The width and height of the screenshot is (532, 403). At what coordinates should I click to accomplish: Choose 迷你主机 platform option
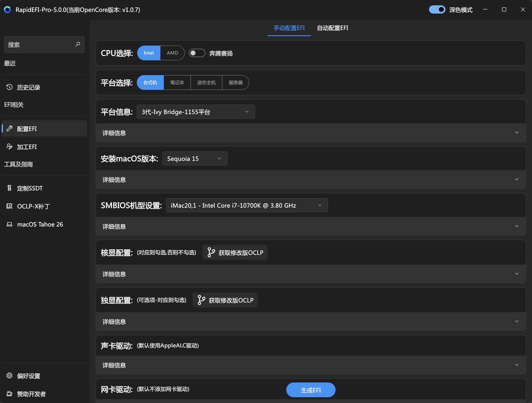[x=206, y=82]
